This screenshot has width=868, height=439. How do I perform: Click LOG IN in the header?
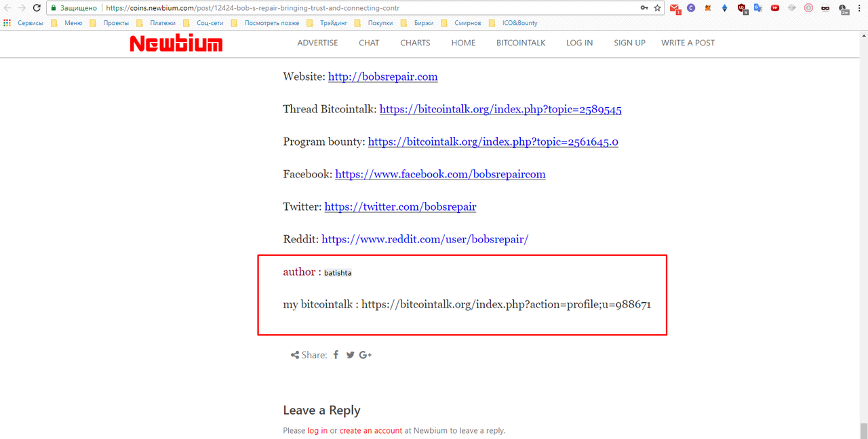579,43
